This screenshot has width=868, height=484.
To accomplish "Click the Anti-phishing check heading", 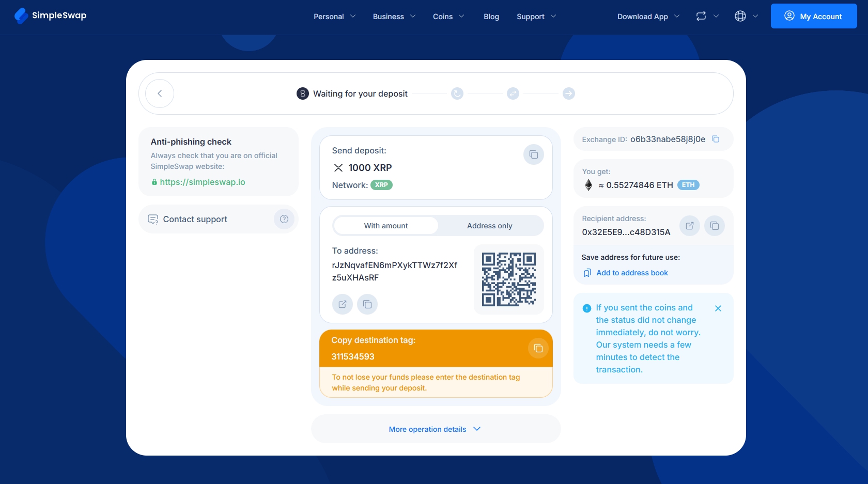I will pyautogui.click(x=191, y=142).
